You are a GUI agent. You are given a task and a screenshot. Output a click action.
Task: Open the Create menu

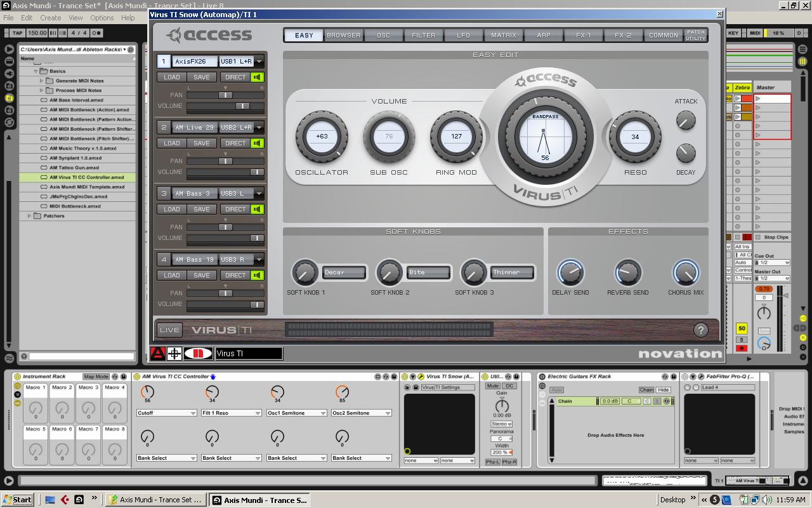(51, 18)
